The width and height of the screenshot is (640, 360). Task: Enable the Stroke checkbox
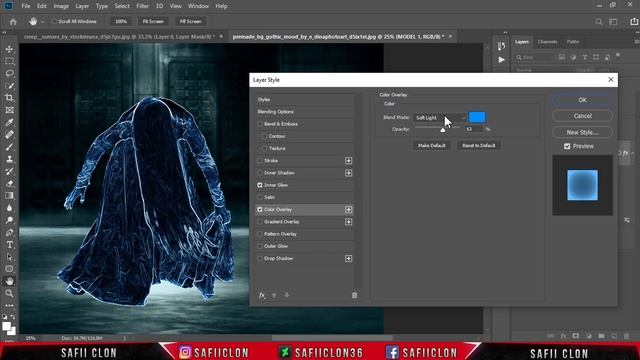pyautogui.click(x=260, y=160)
